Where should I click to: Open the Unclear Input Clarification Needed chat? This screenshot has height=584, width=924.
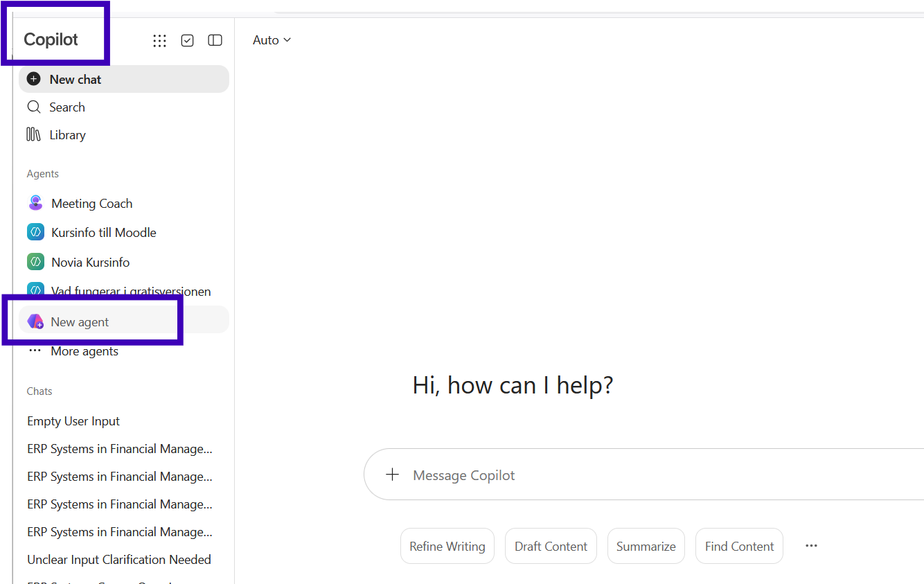click(x=124, y=560)
